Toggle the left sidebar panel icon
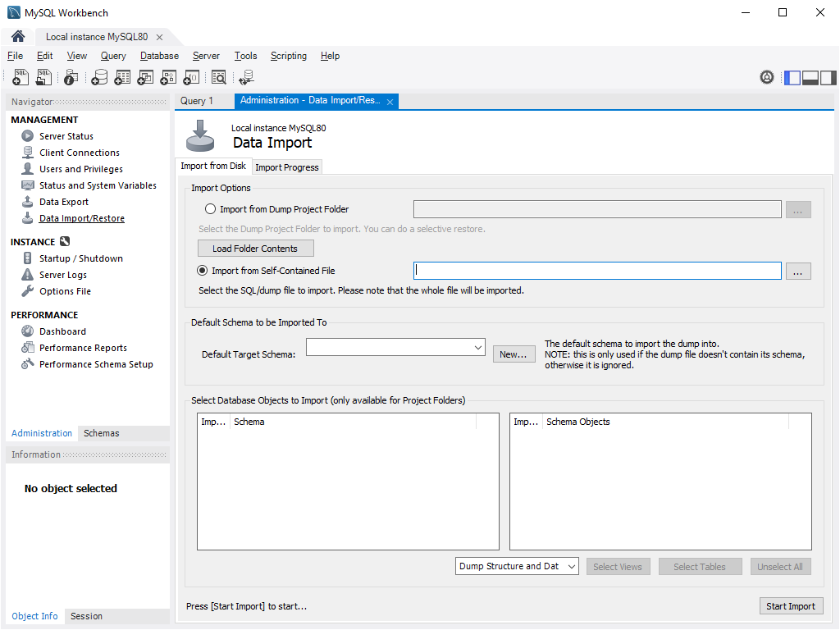The width and height of the screenshot is (840, 630). [792, 78]
